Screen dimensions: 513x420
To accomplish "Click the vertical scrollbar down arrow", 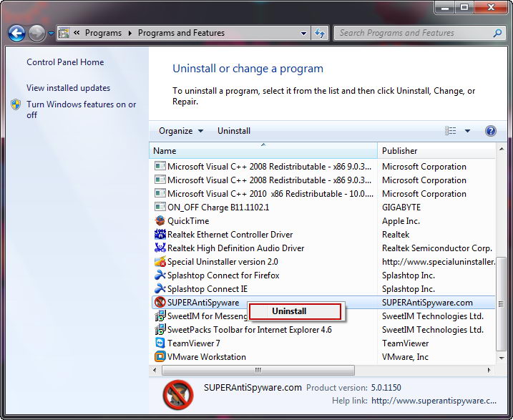I will tap(502, 358).
